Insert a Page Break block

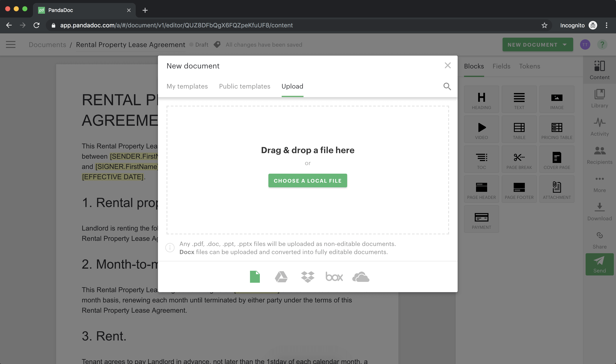coord(519,159)
